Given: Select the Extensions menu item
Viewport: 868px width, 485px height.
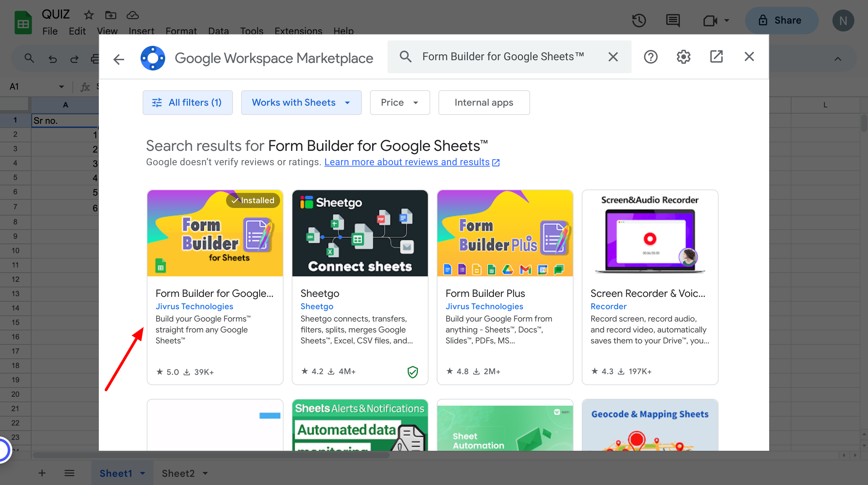Looking at the screenshot, I should point(298,30).
